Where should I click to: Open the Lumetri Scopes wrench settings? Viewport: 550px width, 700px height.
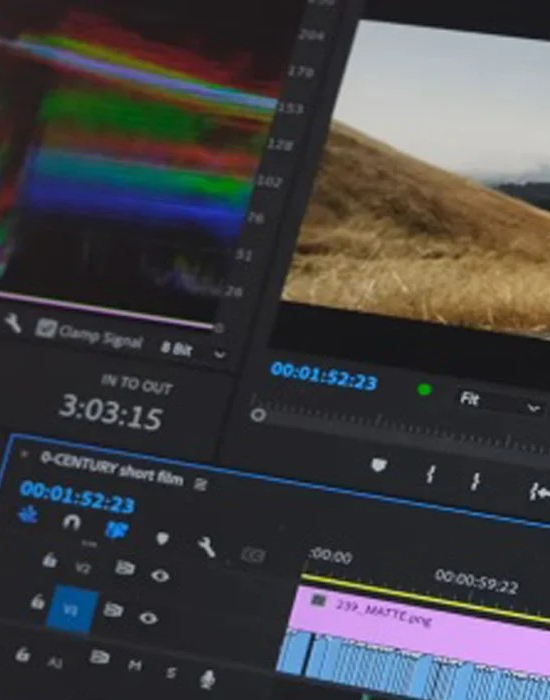tap(12, 322)
